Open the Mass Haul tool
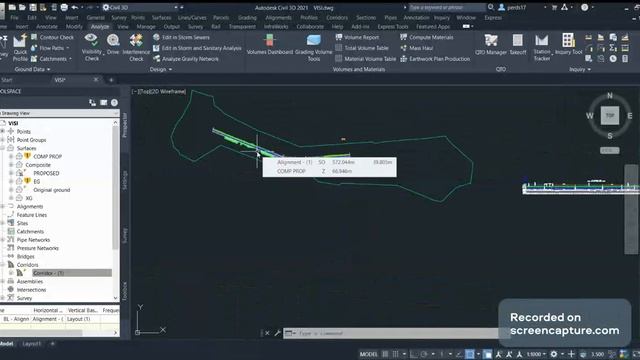The height and width of the screenshot is (360, 640). (416, 48)
